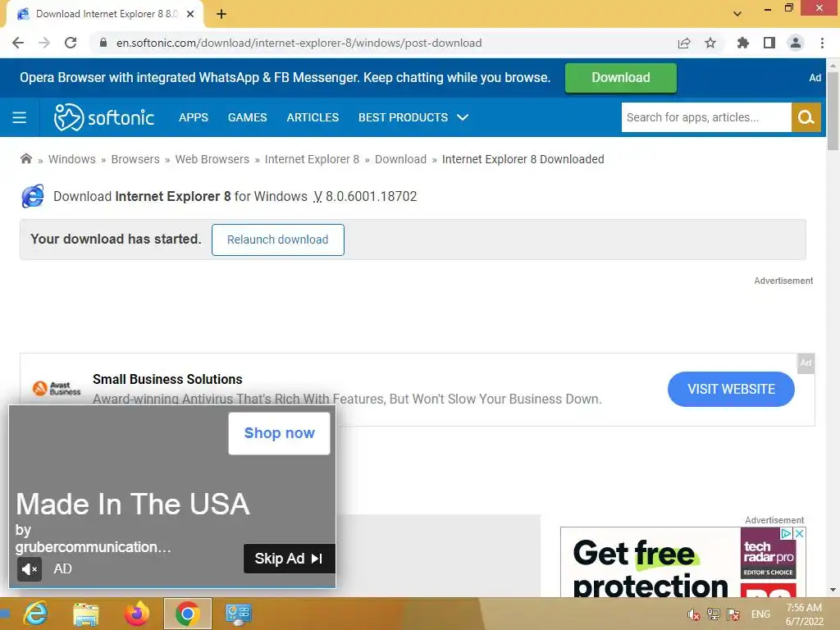This screenshot has width=840, height=630.
Task: Click the Softonic logo
Action: [104, 116]
